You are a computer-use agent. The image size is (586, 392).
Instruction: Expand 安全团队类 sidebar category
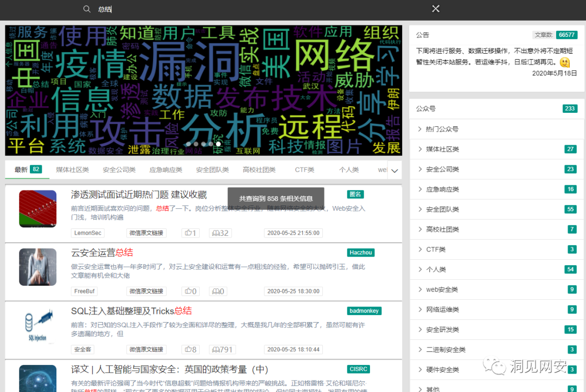(x=496, y=209)
